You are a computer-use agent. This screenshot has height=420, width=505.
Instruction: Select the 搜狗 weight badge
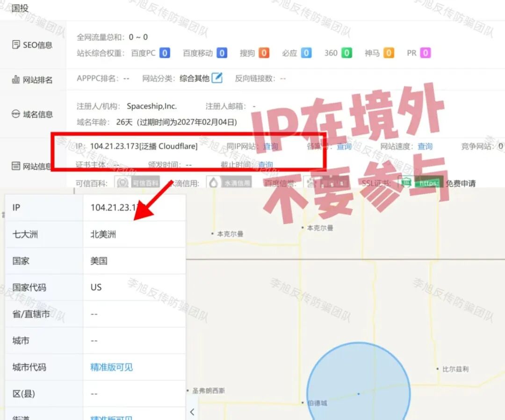(264, 53)
